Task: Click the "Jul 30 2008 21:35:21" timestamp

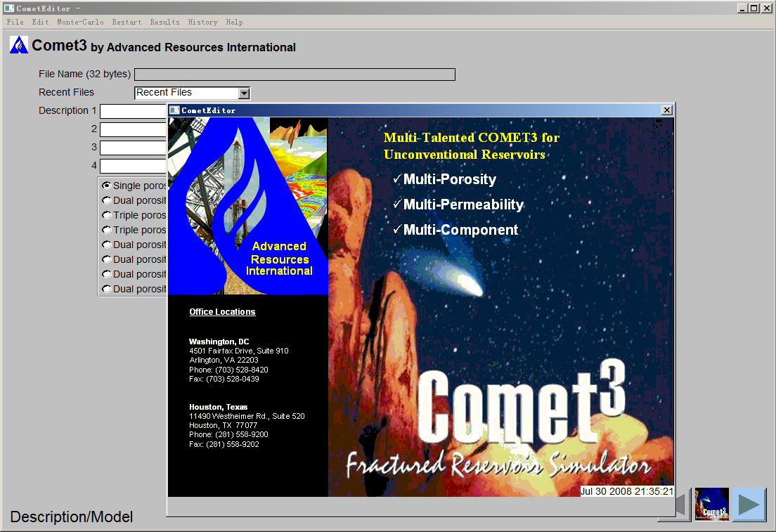Action: tap(627, 491)
